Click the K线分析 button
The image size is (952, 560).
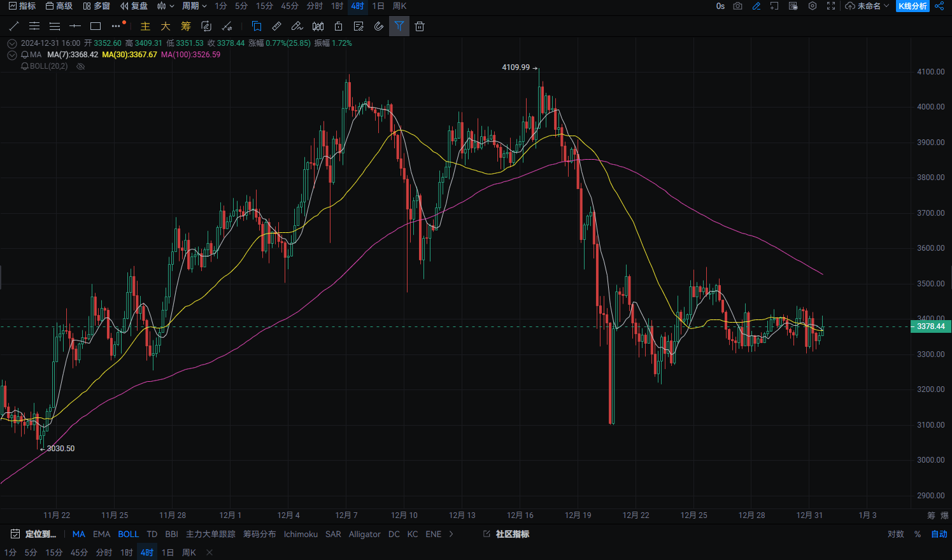pos(913,6)
